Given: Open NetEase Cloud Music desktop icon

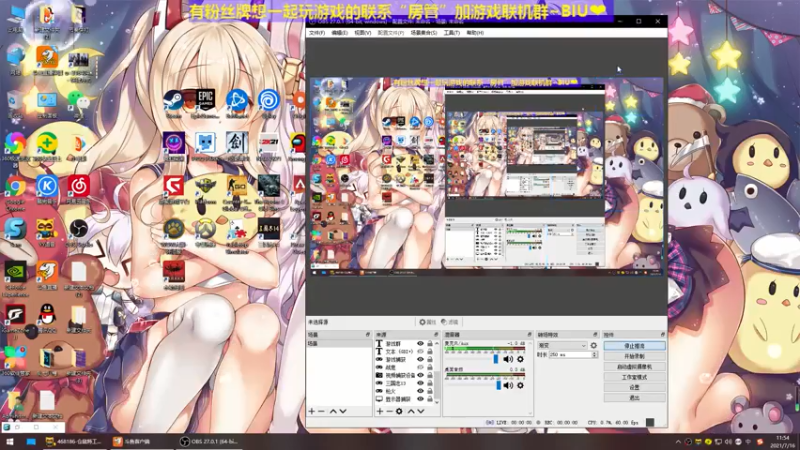Looking at the screenshot, I should [x=79, y=189].
